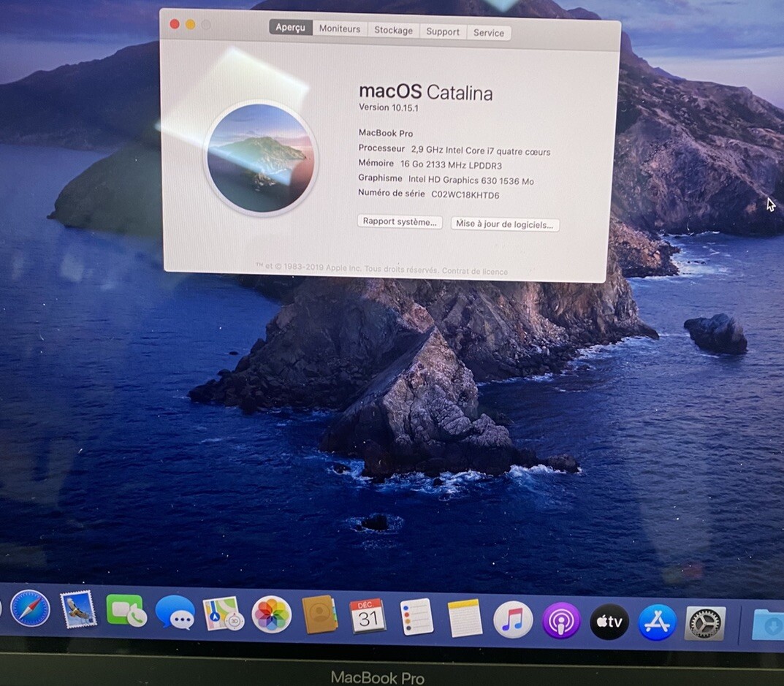Launch the Mail app with bird stamp icon
The width and height of the screenshot is (784, 686).
coord(78,609)
